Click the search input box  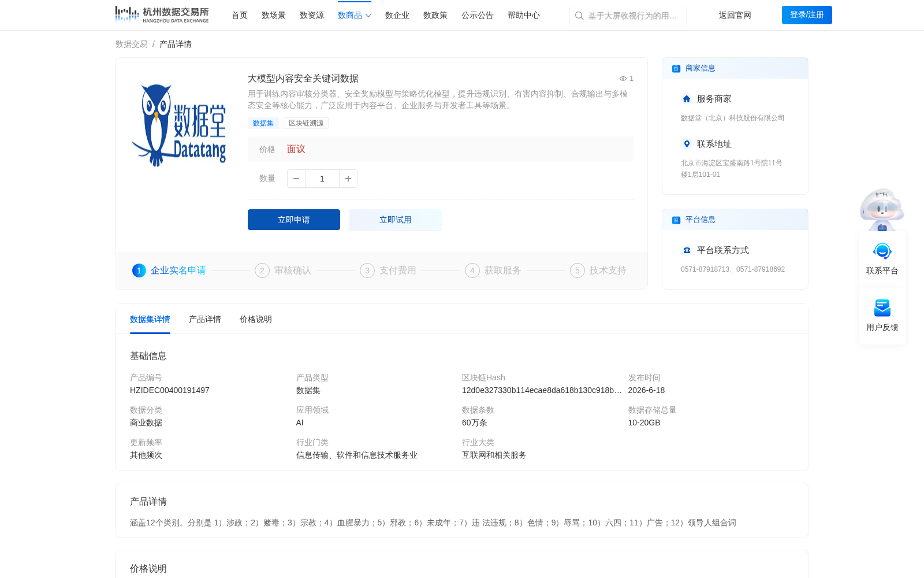click(x=628, y=16)
